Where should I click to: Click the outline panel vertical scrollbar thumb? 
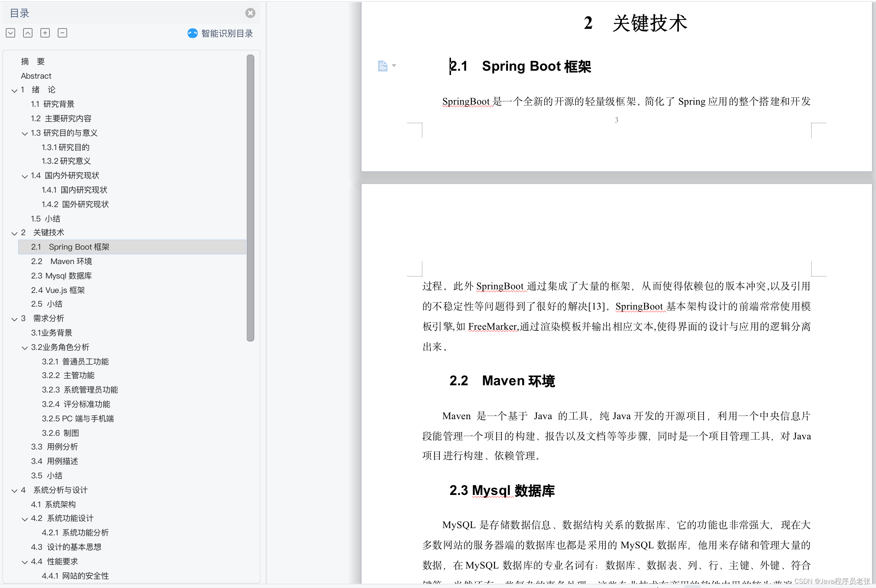[x=250, y=198]
